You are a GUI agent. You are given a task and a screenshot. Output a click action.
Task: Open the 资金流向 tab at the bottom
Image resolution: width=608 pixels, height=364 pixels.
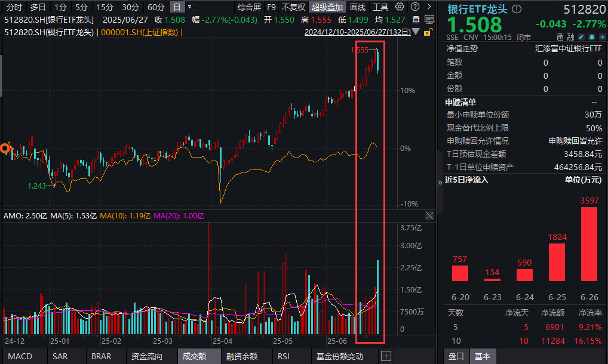click(x=146, y=356)
